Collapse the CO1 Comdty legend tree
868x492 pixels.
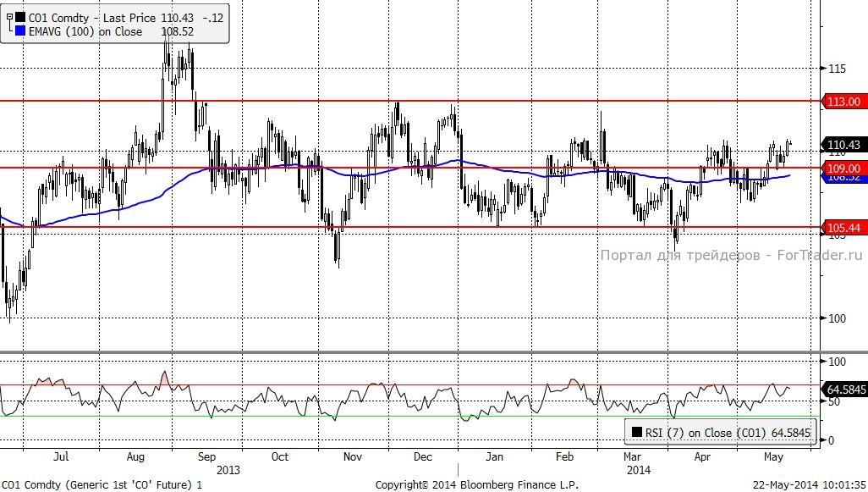(8, 18)
